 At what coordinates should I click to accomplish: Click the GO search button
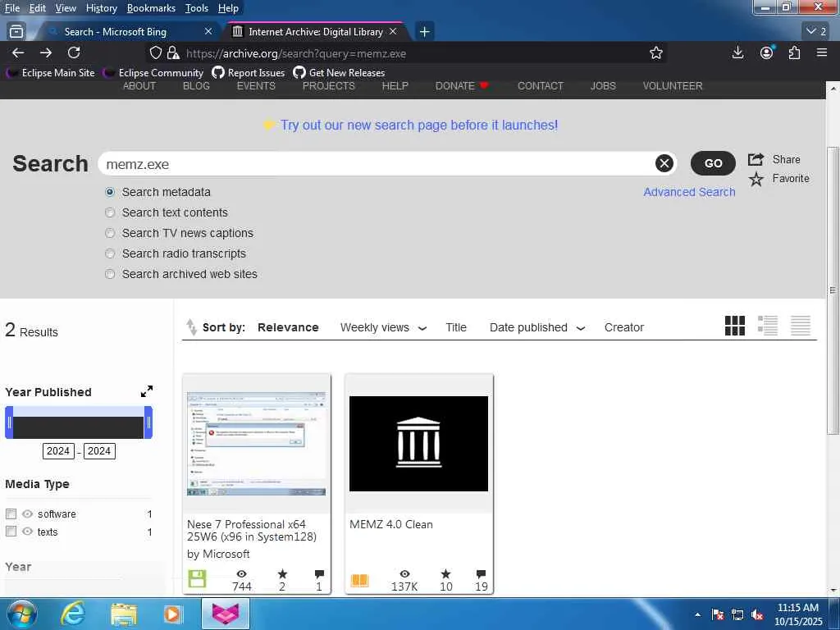point(713,163)
